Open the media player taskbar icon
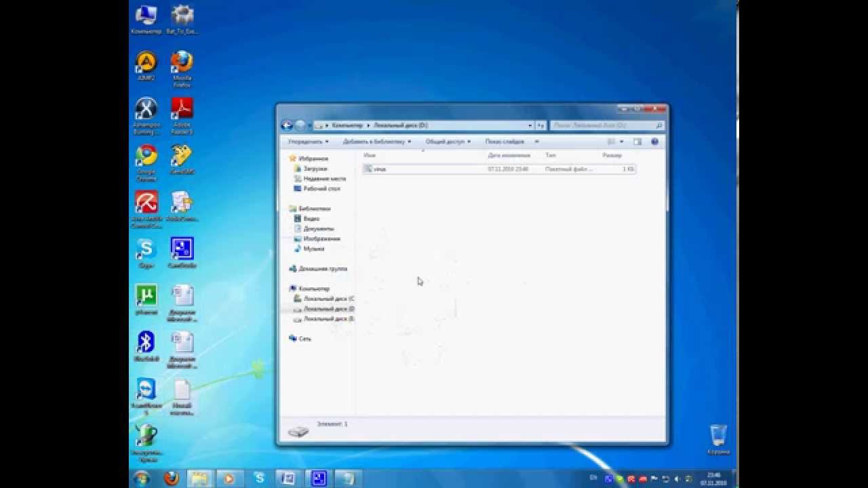 229,479
